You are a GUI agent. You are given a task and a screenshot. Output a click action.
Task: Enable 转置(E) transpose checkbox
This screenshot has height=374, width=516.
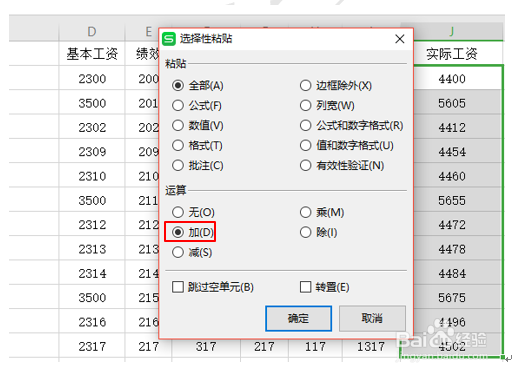tap(324, 287)
